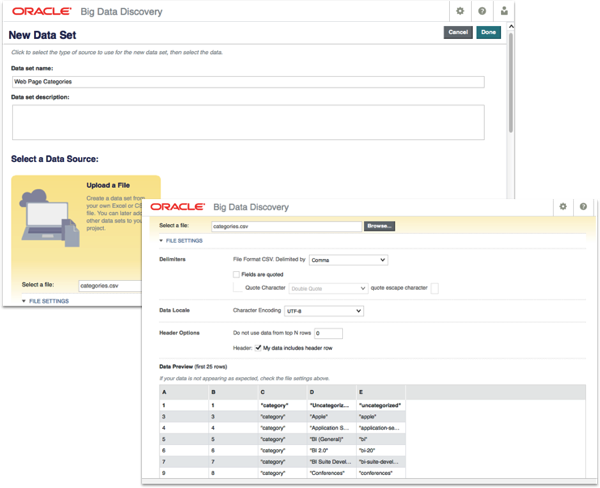Click the Done button
Screen dimensions: 600x488
[x=489, y=32]
